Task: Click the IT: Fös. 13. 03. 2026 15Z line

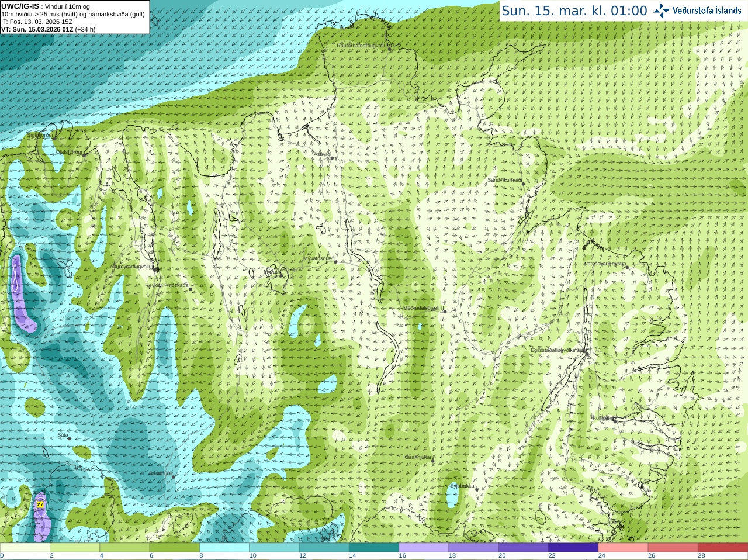Action: pos(37,22)
